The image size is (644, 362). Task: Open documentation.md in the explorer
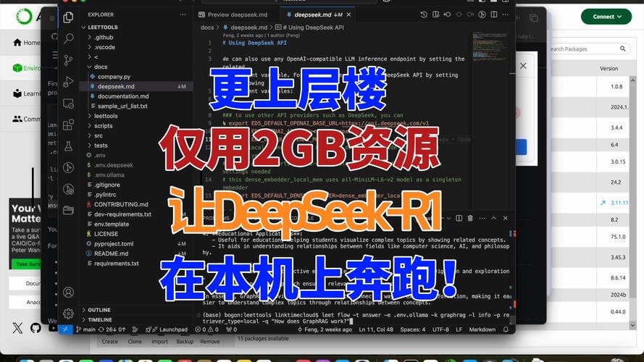pos(123,96)
